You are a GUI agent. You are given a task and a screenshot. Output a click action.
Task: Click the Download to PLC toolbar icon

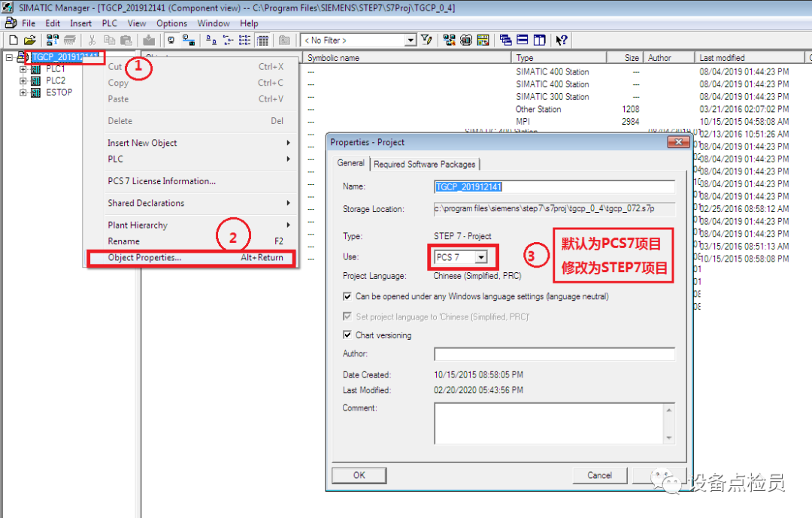[x=149, y=40]
